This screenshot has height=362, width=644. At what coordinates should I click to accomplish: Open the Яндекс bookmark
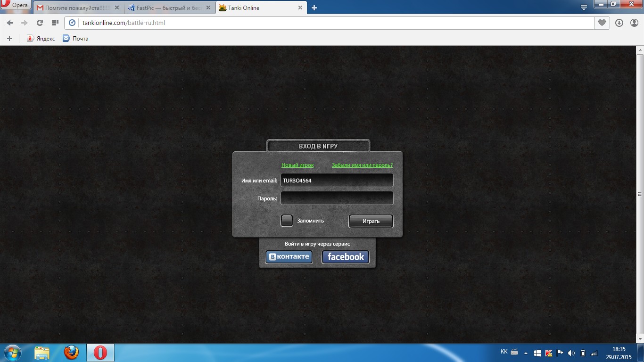point(41,39)
